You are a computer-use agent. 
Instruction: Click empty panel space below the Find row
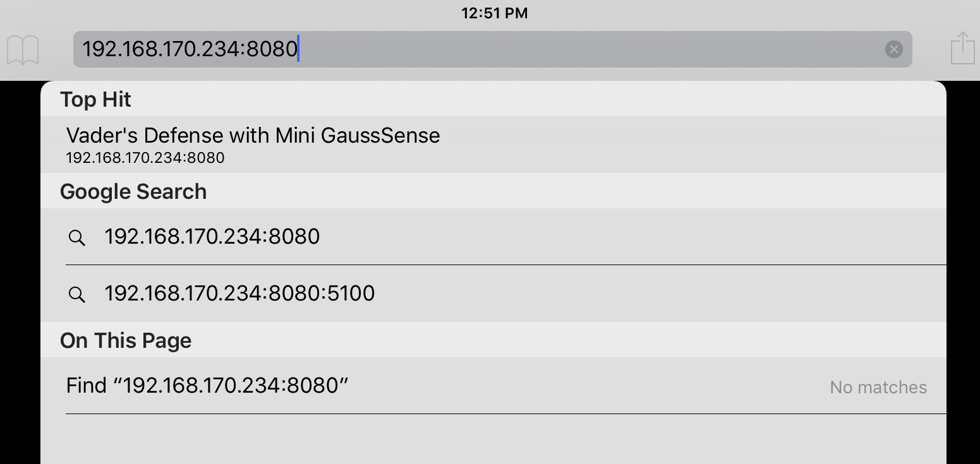493,439
